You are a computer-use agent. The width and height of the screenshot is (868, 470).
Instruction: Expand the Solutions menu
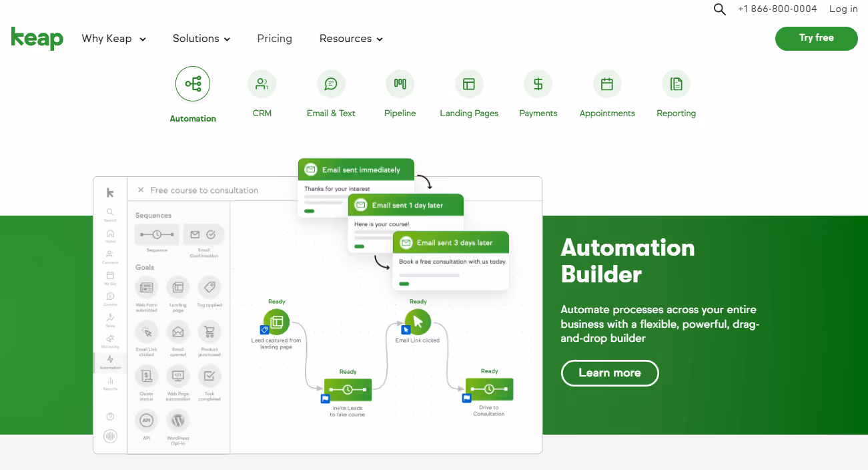pyautogui.click(x=201, y=39)
